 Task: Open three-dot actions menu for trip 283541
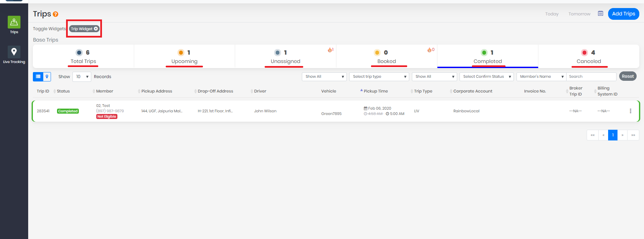click(x=631, y=111)
